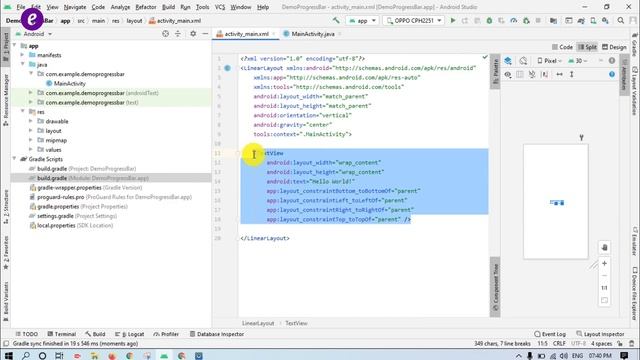Open the TODO tool window
Screen dimensions: 640x360
(x=27, y=334)
